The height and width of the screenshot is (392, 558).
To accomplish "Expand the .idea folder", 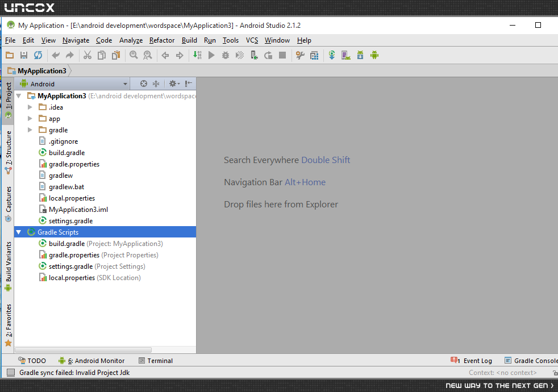I will (x=30, y=107).
